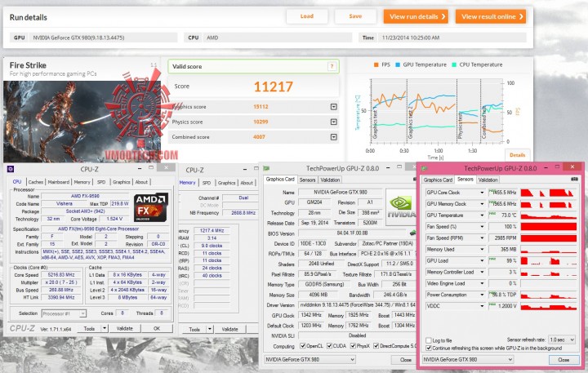Click the NVIDIA logo in the GPU-Z Graphics Card window
This screenshot has width=588, height=373.
tap(400, 207)
